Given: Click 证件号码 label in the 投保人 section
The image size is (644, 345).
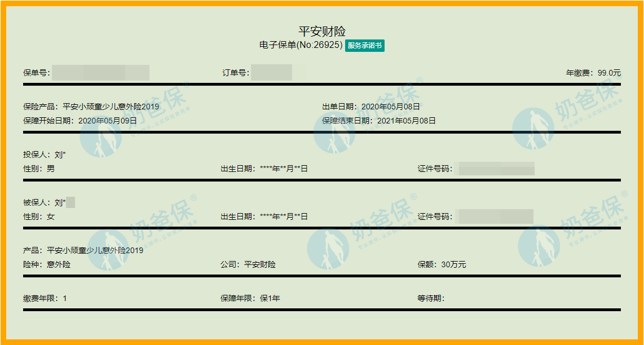Looking at the screenshot, I should pos(435,169).
